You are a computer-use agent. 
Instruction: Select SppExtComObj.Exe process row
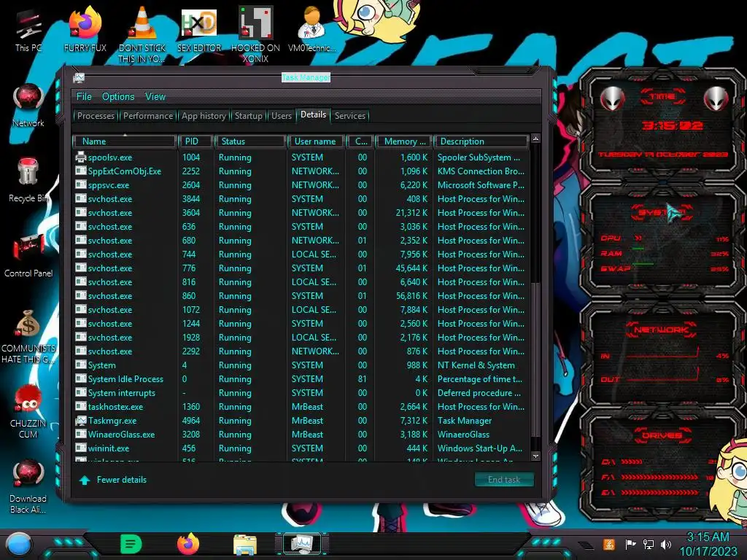coord(301,171)
